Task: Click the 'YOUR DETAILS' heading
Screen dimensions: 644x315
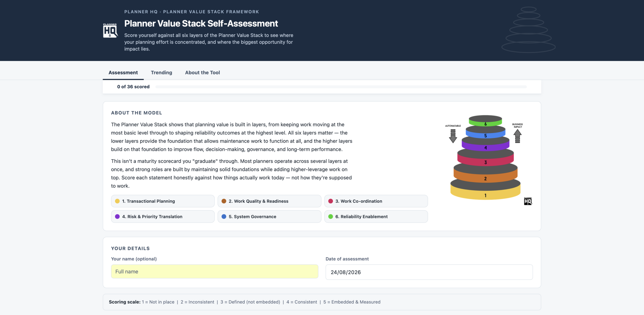Action: click(130, 248)
